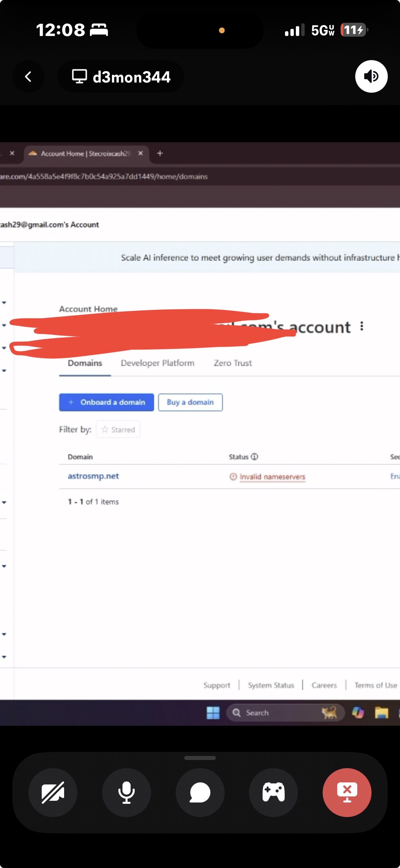Open the call text chat bubble

coord(200,792)
